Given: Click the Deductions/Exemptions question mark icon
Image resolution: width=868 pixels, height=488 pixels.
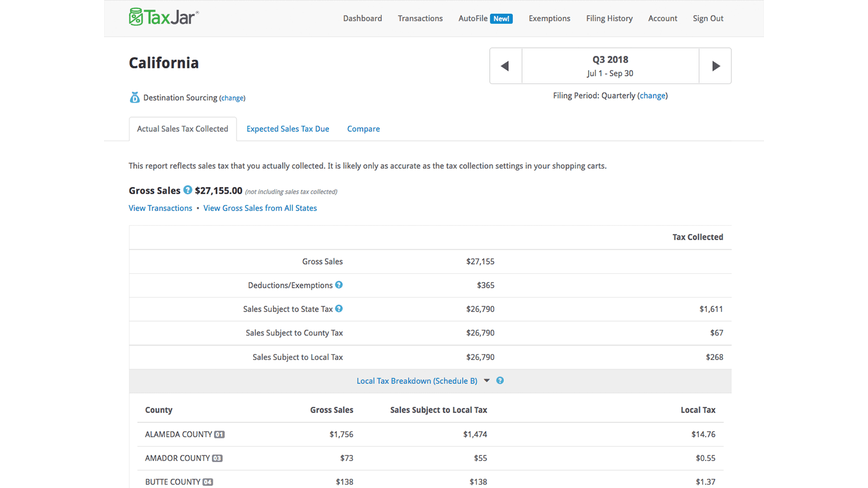Looking at the screenshot, I should coord(339,285).
